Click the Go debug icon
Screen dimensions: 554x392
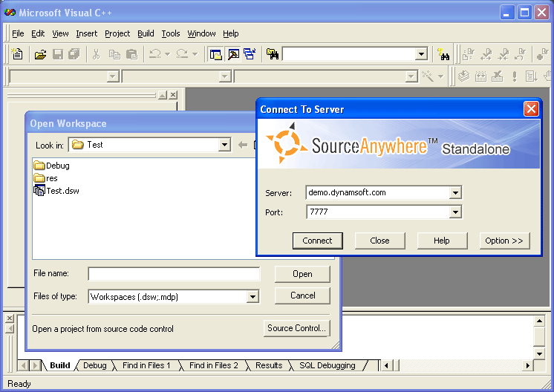pos(531,76)
